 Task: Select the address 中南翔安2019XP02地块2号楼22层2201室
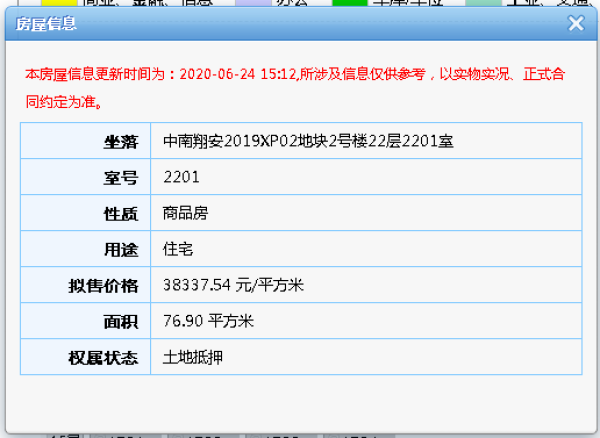308,141
